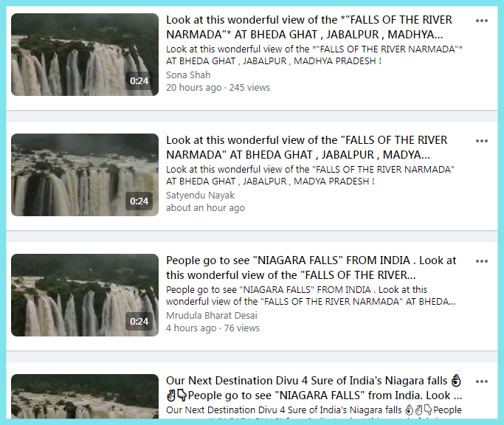
Task: Open more options for Mrudula Bharat Desai's video
Action: click(482, 261)
